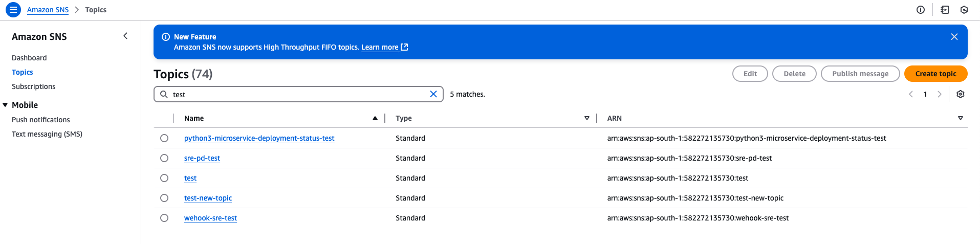Click the Edit button
Screen dimensions: 980x244
(750, 74)
